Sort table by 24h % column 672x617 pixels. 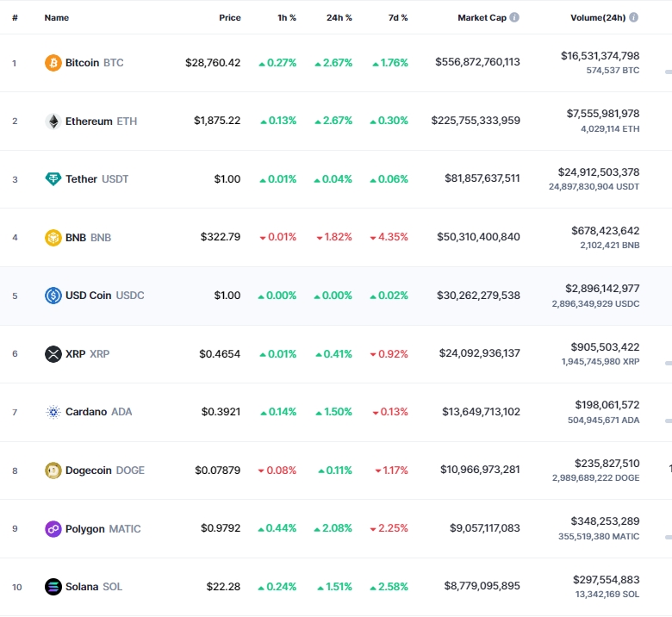(339, 17)
